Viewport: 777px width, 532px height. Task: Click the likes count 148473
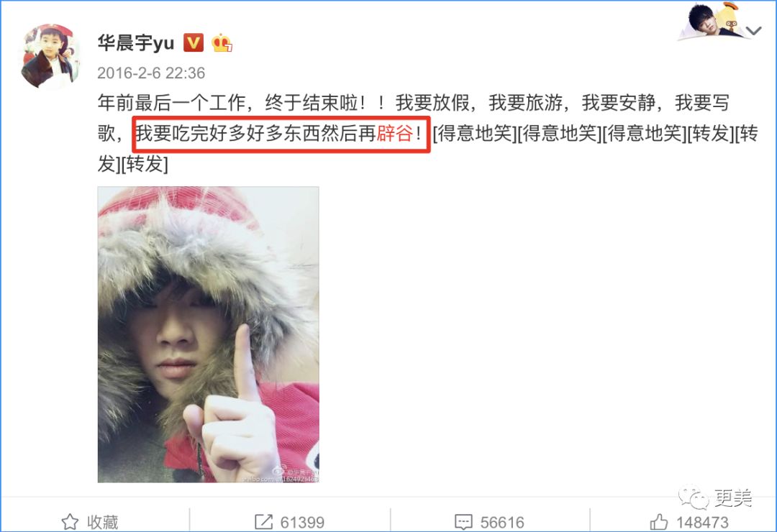(x=702, y=522)
